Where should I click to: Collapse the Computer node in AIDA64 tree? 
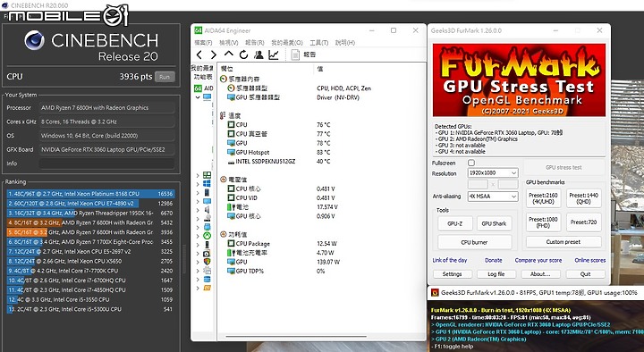coord(198,97)
